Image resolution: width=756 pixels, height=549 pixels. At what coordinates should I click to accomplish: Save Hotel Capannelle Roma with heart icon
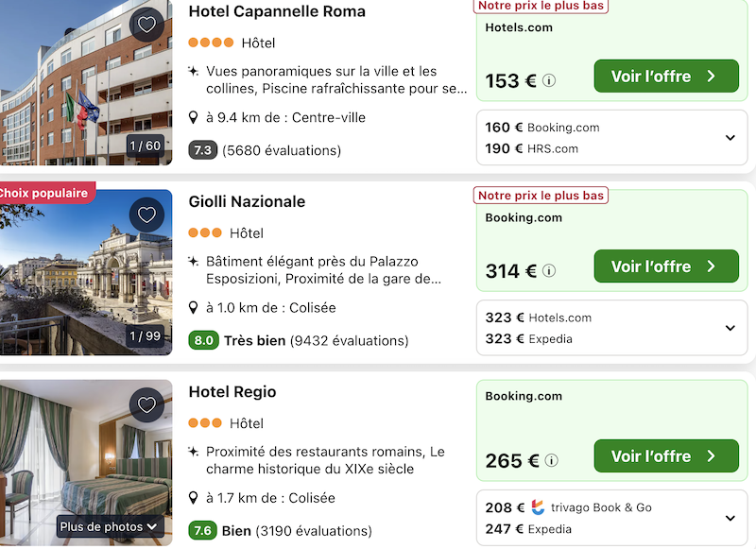pos(146,25)
